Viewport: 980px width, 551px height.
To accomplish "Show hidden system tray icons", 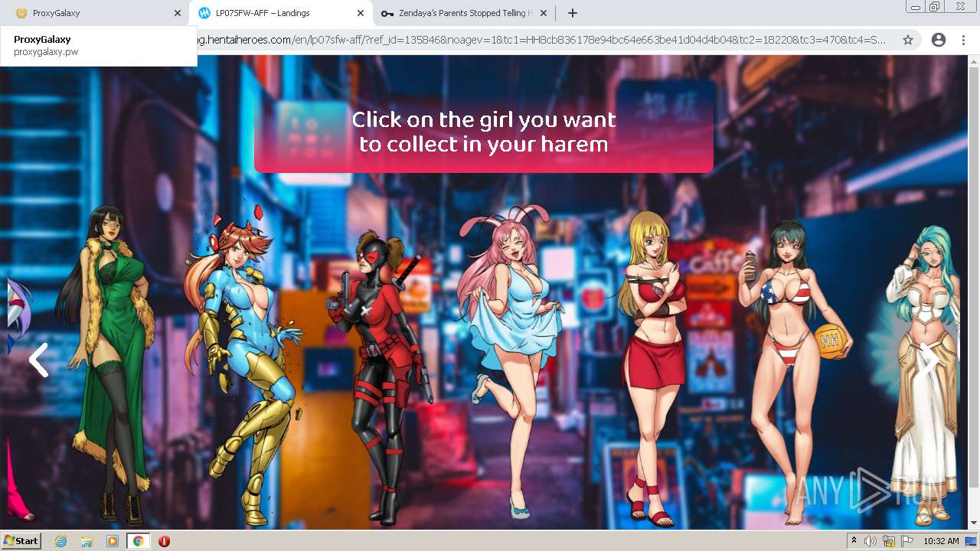I will coord(854,541).
